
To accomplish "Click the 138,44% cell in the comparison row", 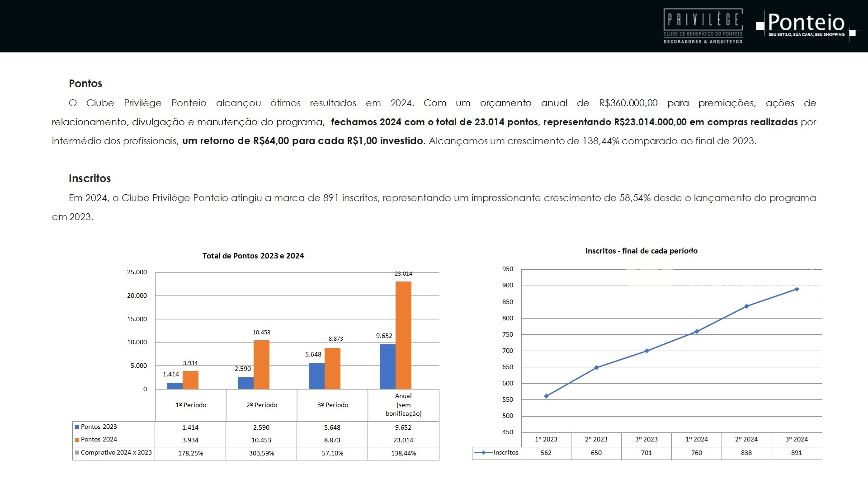I will click(403, 453).
